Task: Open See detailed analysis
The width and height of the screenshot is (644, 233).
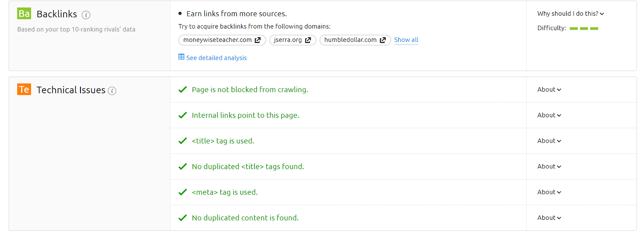Action: [216, 57]
